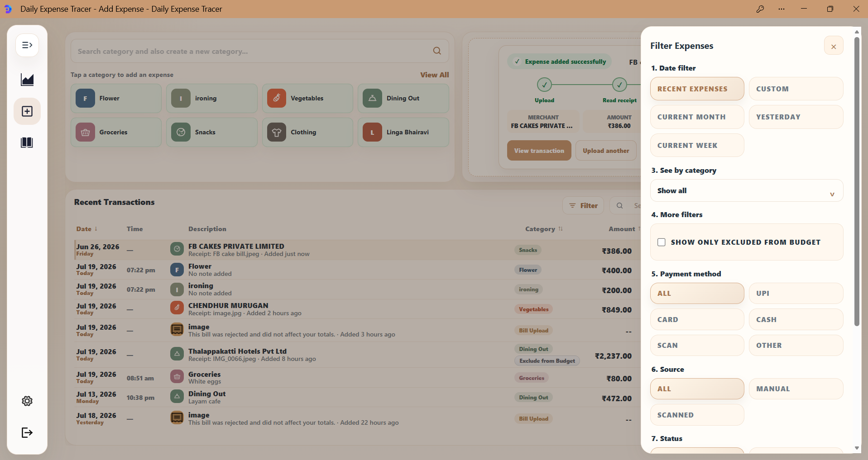Image resolution: width=868 pixels, height=460 pixels.
Task: Sort transactions by Category column
Action: click(x=544, y=229)
